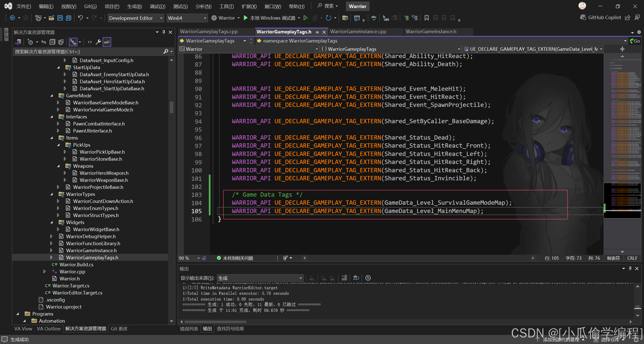The height and width of the screenshot is (344, 644).
Task: Switch to WarriorGameInstance.cpp tab
Action: click(x=358, y=32)
